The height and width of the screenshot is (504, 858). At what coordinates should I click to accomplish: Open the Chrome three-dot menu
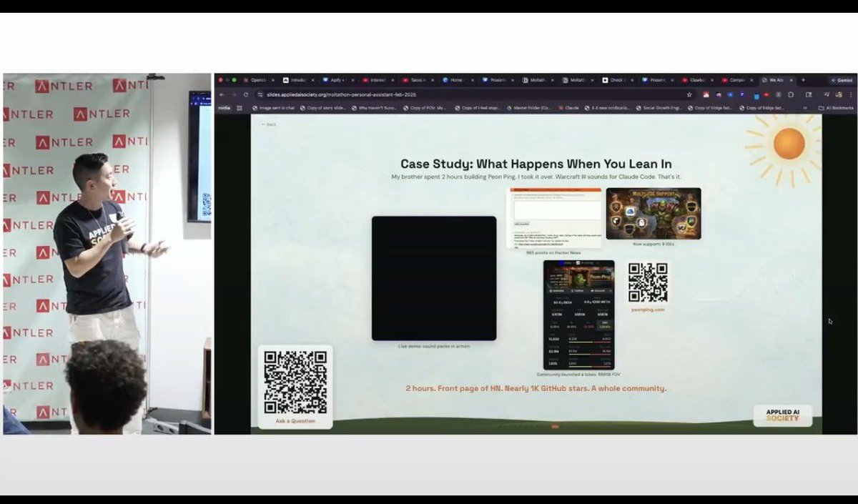(850, 94)
